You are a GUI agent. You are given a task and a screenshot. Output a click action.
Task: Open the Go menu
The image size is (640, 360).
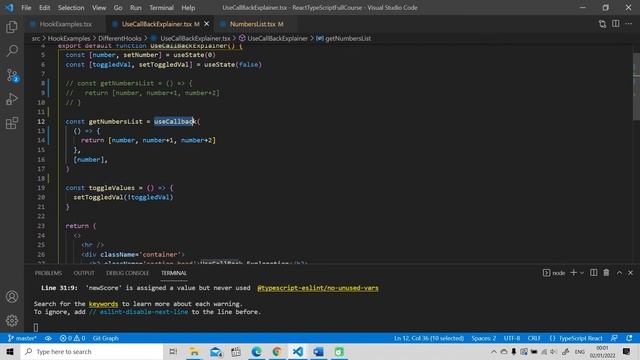[x=118, y=8]
